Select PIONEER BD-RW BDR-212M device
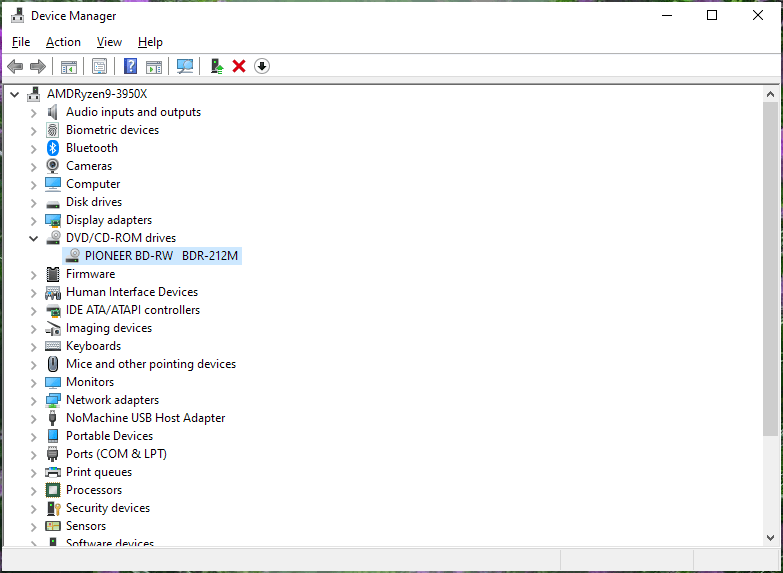Viewport: 783px width, 573px height. click(x=152, y=256)
